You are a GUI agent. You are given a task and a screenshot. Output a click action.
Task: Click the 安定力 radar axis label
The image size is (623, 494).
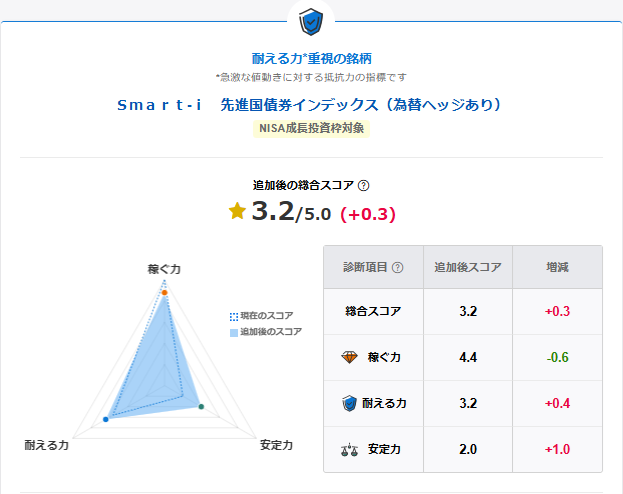pos(276,444)
